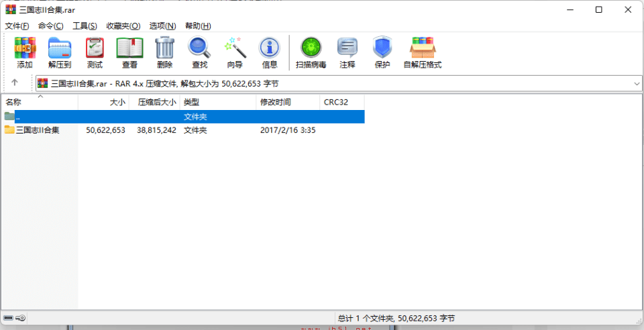Open the 选项(N) menu
This screenshot has width=644, height=330.
[162, 26]
